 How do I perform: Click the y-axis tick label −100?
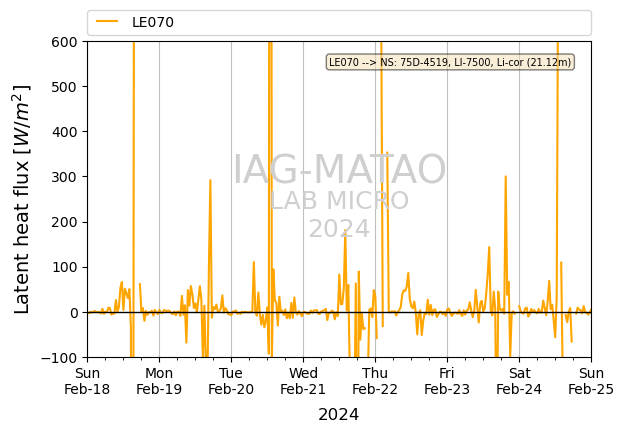pos(60,358)
